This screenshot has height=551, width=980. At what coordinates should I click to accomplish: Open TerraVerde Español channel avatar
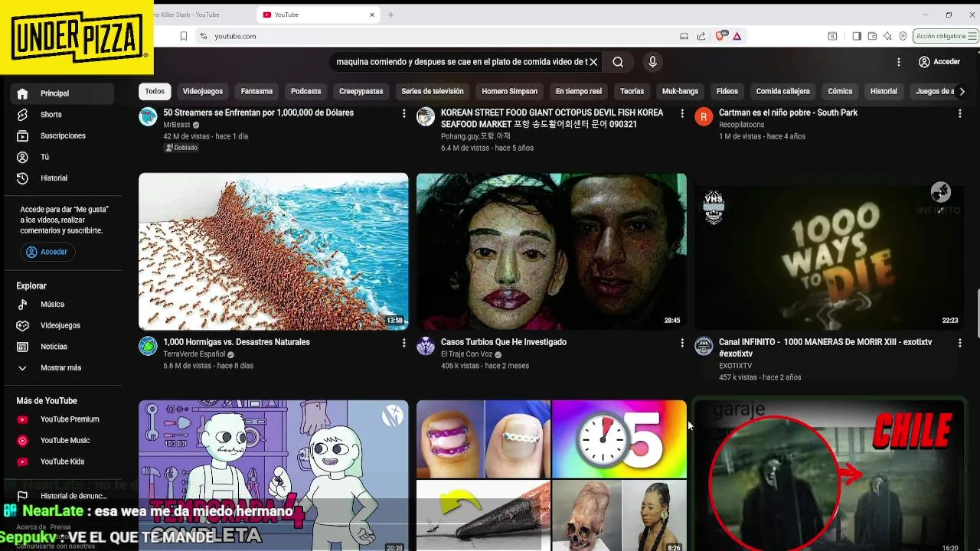click(x=148, y=346)
